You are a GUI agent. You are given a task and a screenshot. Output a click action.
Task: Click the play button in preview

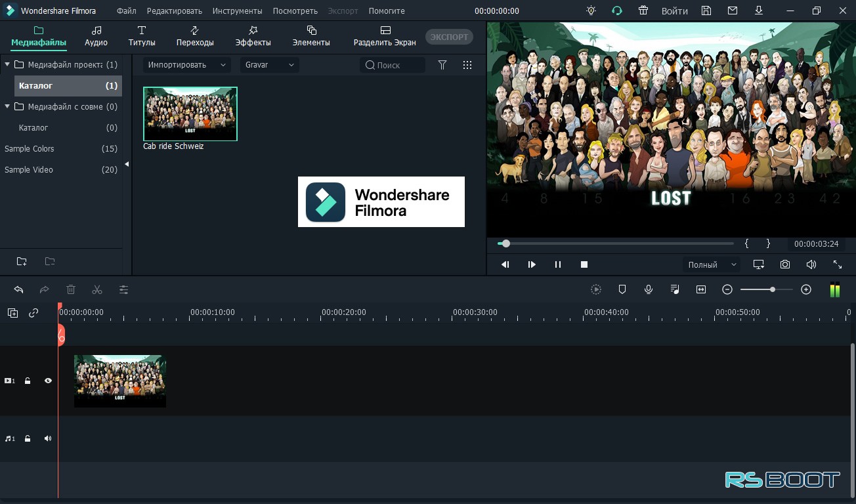(x=532, y=264)
